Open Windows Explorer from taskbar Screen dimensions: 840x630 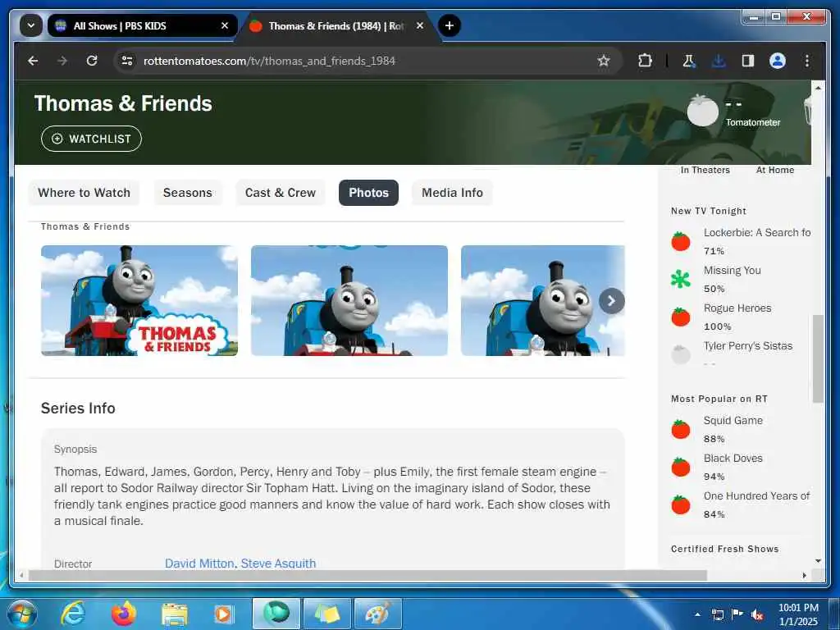(175, 614)
